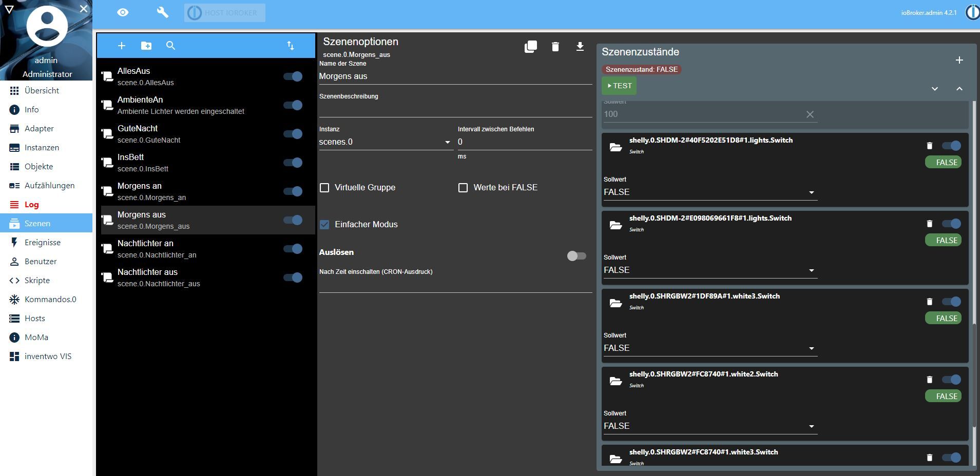The width and height of the screenshot is (980, 476).
Task: Export scene with download icon
Action: coord(580,47)
